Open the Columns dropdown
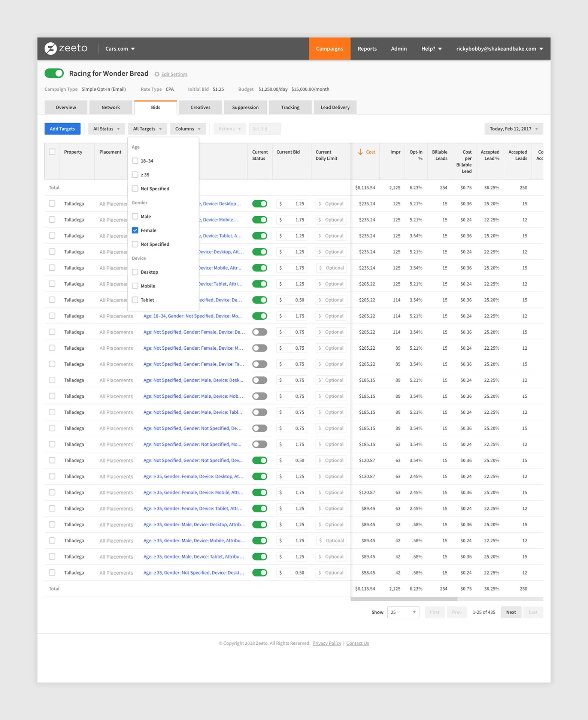Image resolution: width=588 pixels, height=720 pixels. point(188,129)
